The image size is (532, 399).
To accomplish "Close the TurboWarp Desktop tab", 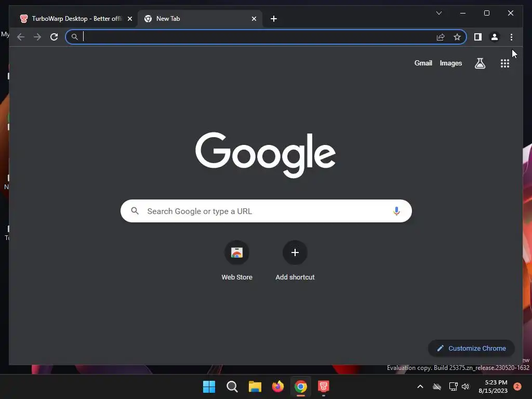I will [129, 19].
